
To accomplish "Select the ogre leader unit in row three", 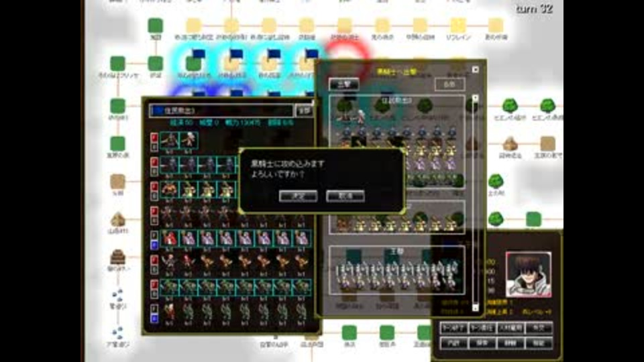I will tap(170, 190).
